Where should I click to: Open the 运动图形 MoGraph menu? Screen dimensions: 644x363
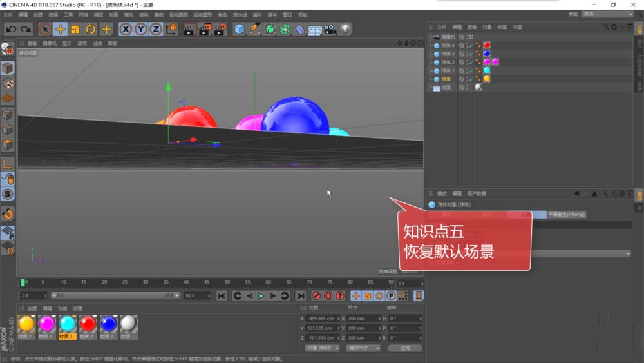[202, 15]
